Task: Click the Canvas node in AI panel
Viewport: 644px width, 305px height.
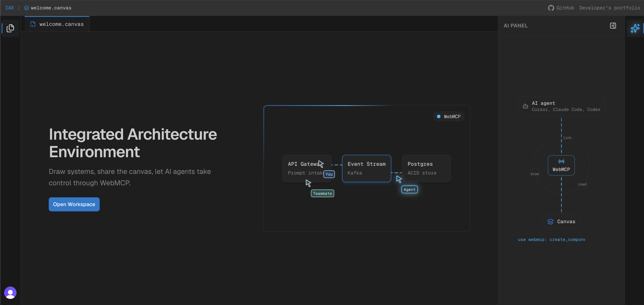Action: click(x=561, y=222)
